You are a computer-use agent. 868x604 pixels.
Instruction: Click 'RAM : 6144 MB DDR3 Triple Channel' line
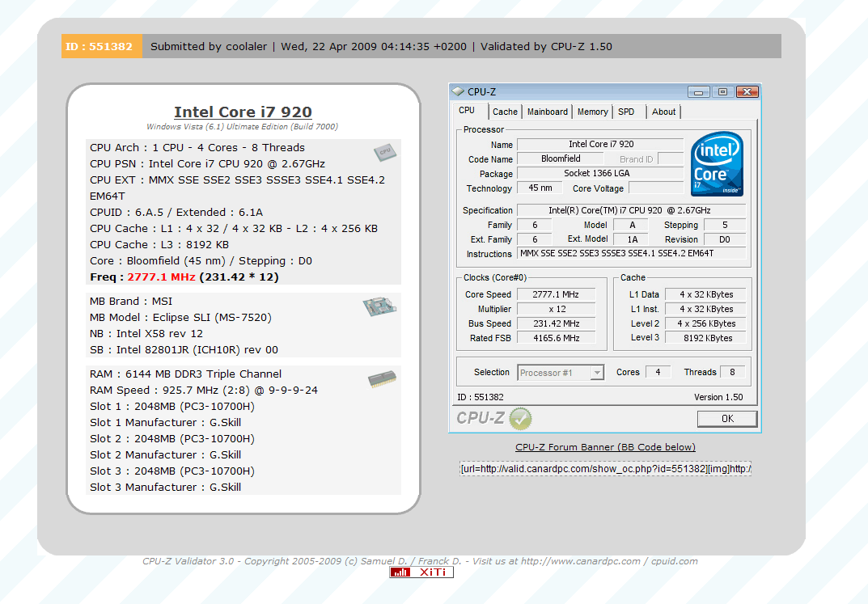coord(185,374)
